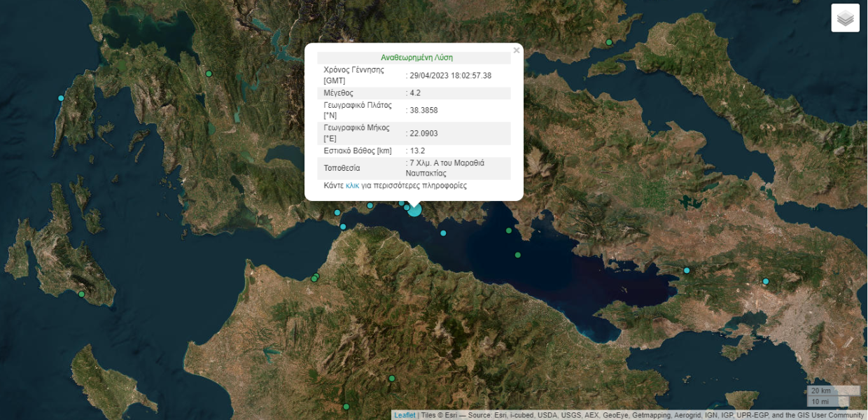Choose the cyan marker on the east gulf shore
Image resolution: width=868 pixels, height=420 pixels.
click(687, 270)
